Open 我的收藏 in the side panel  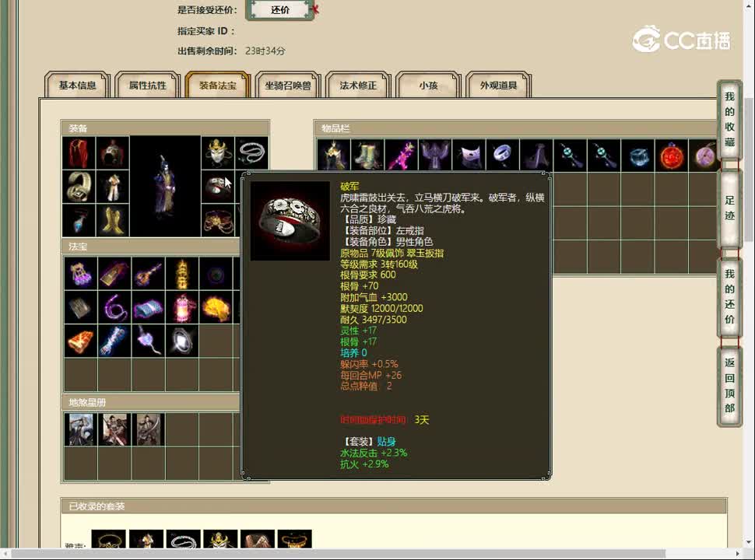pyautogui.click(x=729, y=119)
